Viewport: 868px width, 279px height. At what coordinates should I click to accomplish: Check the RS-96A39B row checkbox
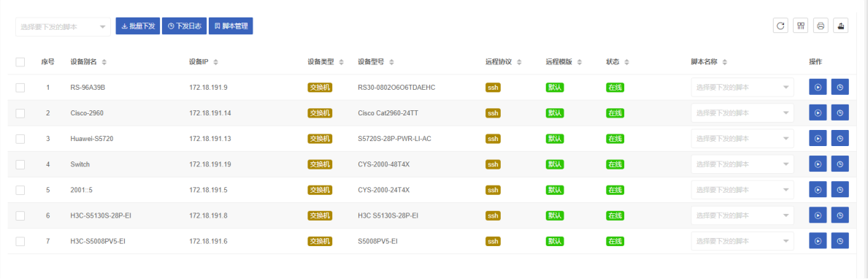point(20,88)
